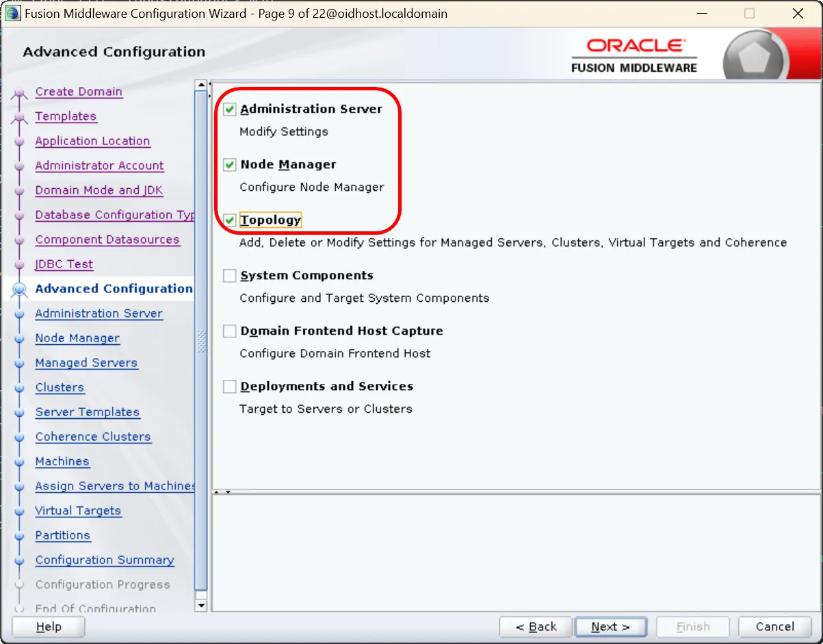Viewport: 823px width, 644px height.
Task: Click the Advanced Configuration page heading
Action: tap(114, 52)
